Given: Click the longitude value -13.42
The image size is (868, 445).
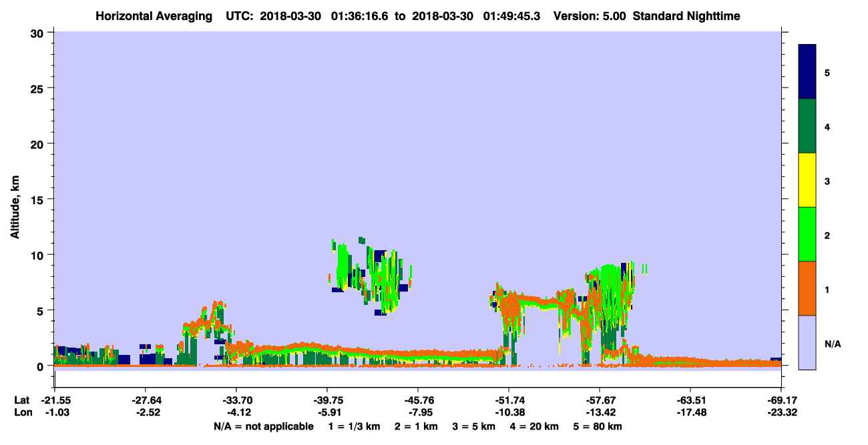Looking at the screenshot, I should pyautogui.click(x=600, y=412).
